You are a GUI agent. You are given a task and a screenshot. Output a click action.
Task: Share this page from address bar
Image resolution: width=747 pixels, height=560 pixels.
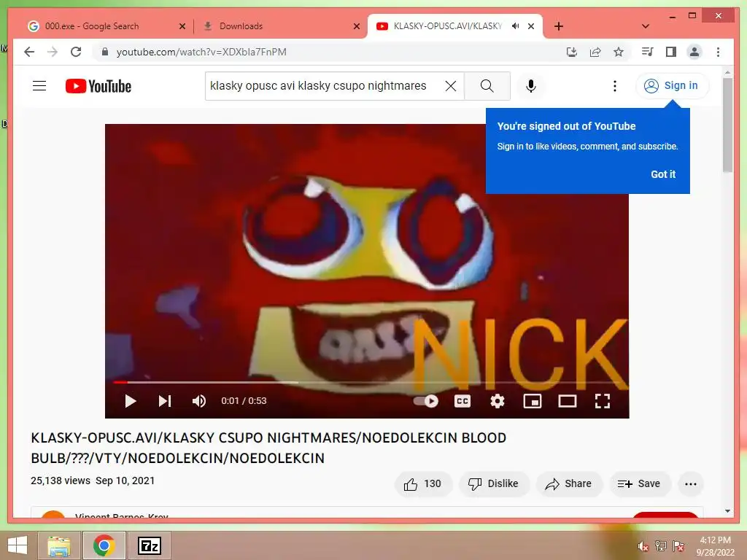point(595,52)
